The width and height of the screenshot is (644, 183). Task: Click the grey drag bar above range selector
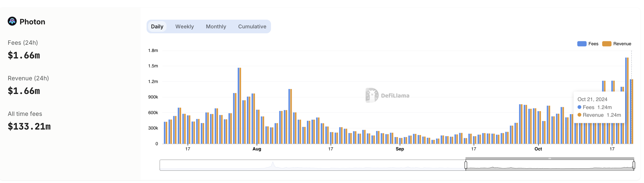549,158
